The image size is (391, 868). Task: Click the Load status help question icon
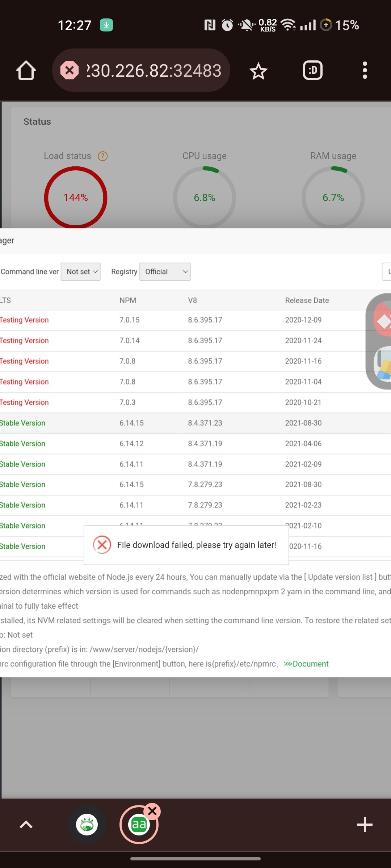(x=103, y=156)
